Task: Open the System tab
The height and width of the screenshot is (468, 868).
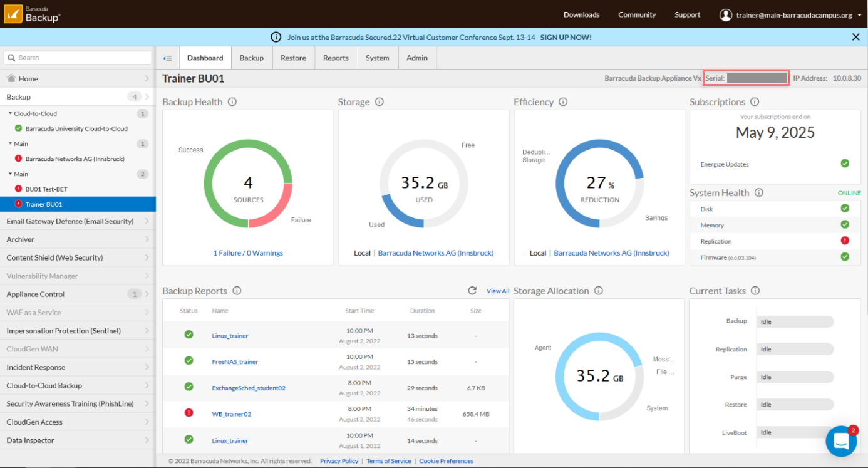Action: pyautogui.click(x=378, y=58)
